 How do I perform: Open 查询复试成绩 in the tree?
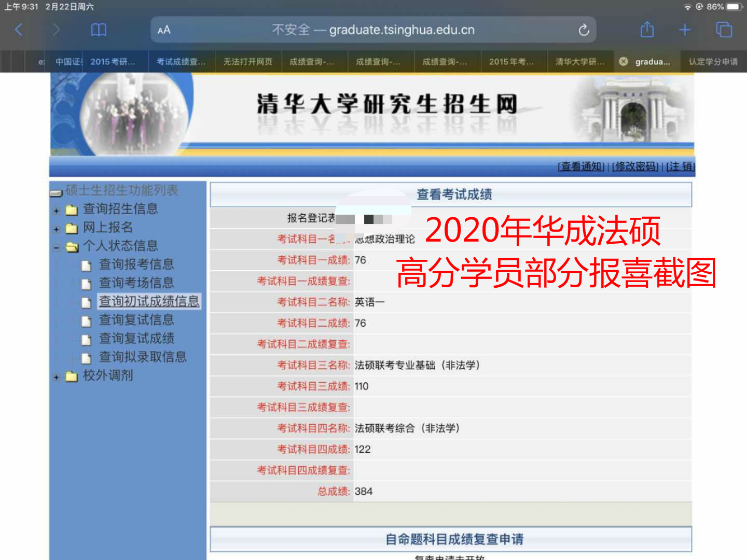(136, 339)
